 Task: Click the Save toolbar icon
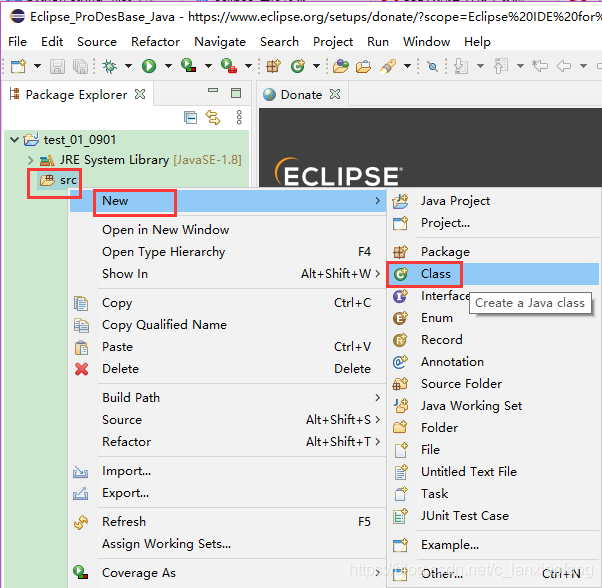click(57, 66)
